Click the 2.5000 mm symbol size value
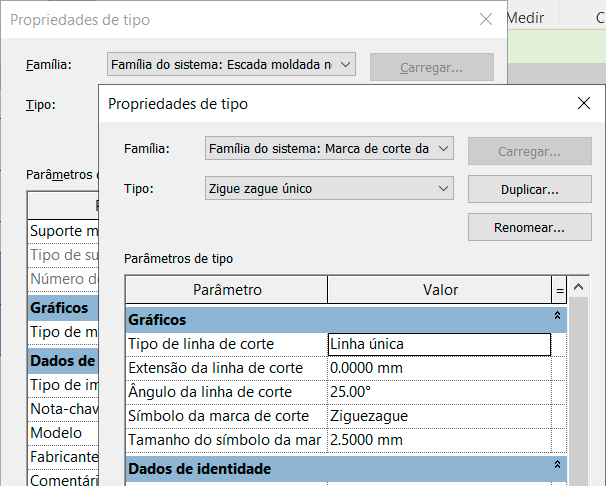This screenshot has height=486, width=606. (438, 439)
